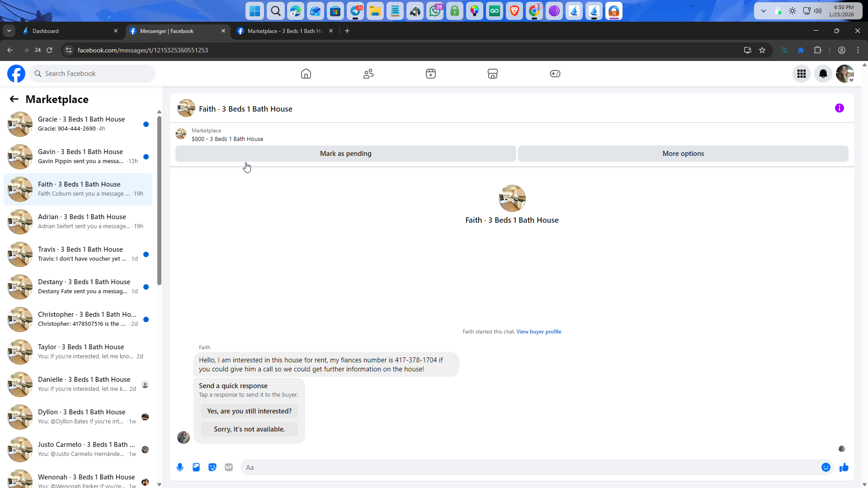Open the Facebook menu grid
Viewport: 868px width, 488px height.
click(x=802, y=74)
